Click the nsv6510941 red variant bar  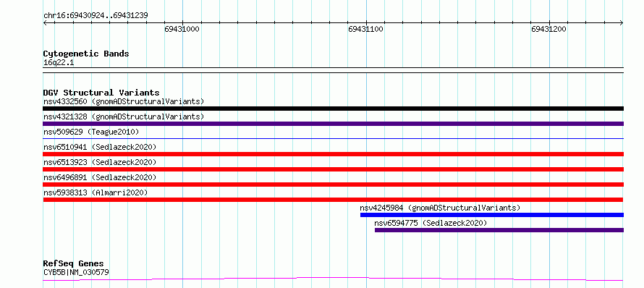point(333,154)
